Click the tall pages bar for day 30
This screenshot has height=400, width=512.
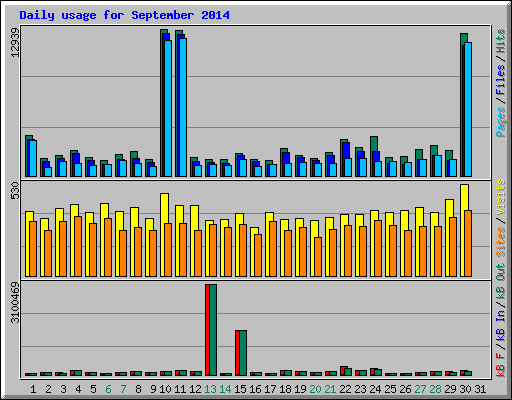(468, 110)
